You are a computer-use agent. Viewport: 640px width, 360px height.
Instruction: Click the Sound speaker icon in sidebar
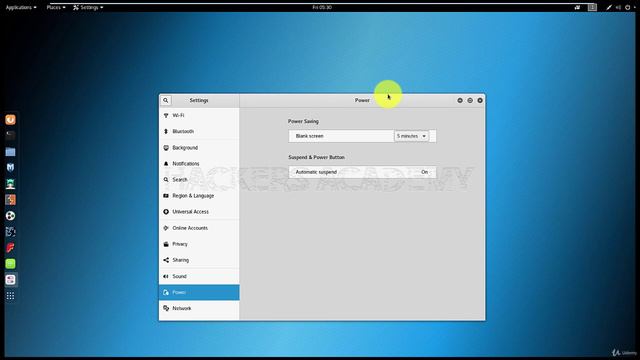point(166,276)
